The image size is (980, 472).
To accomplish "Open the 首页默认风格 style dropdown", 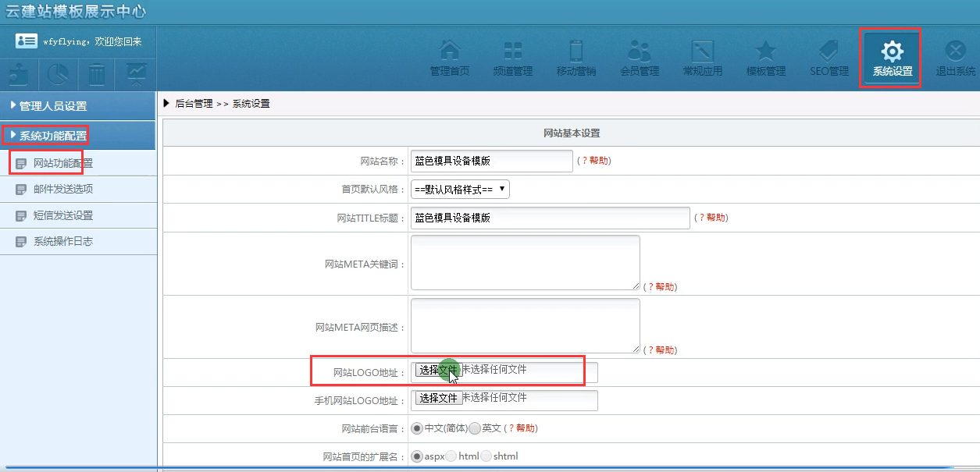I will coord(460,190).
